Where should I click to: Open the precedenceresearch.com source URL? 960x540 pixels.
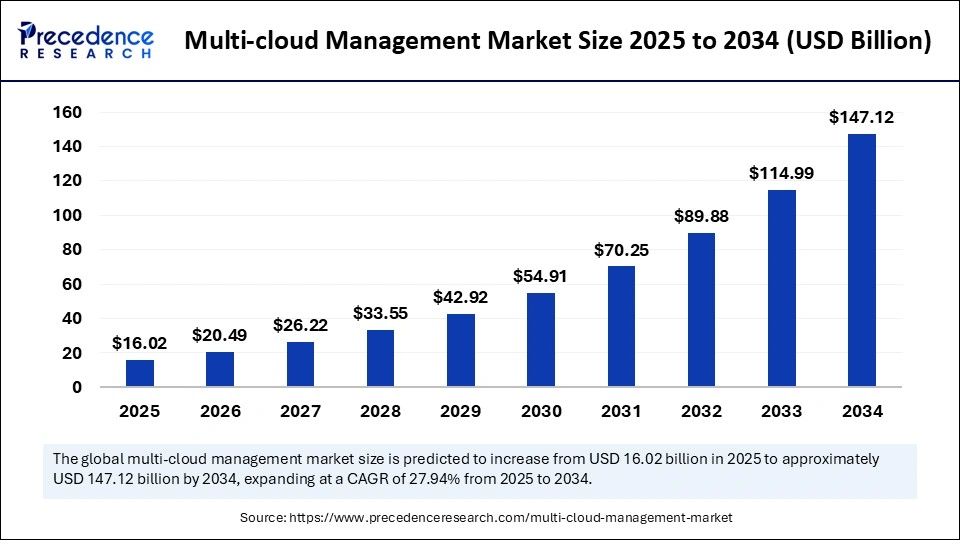tap(510, 518)
